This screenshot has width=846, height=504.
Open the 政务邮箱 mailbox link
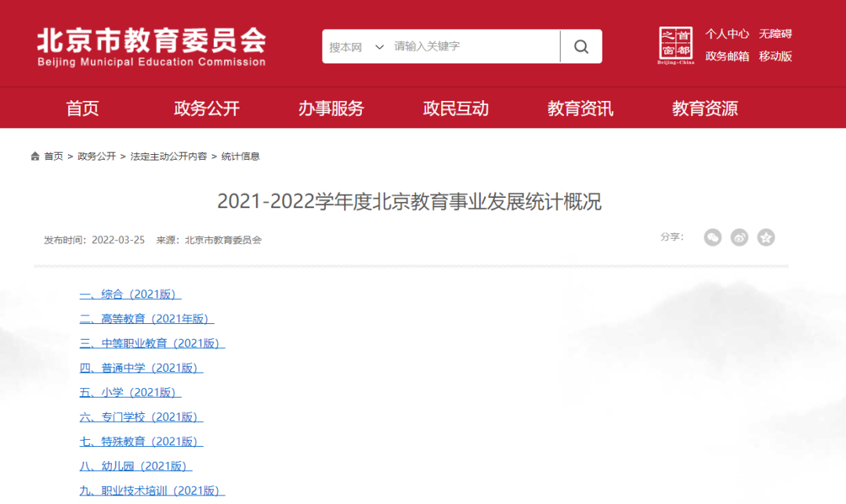pyautogui.click(x=727, y=56)
